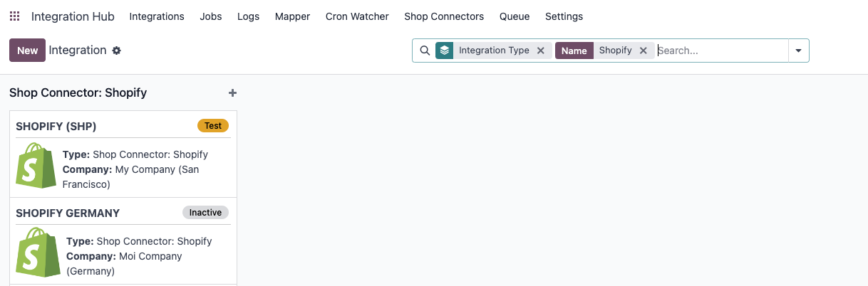Click the Test status badge

(213, 126)
